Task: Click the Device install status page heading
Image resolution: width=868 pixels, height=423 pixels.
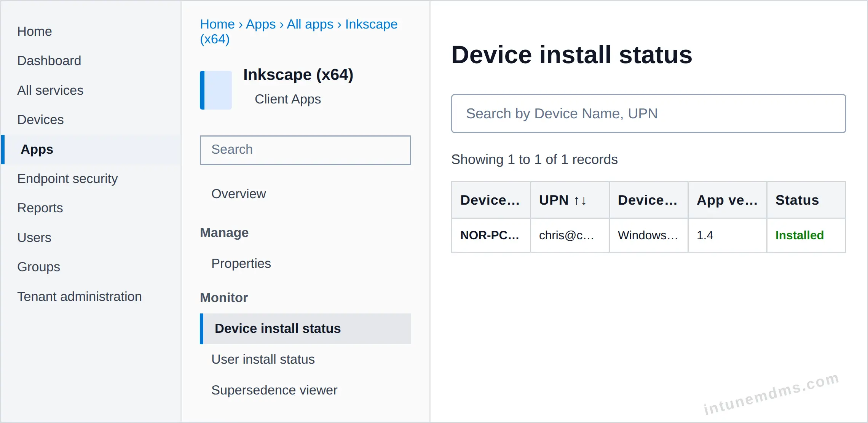Action: point(572,55)
